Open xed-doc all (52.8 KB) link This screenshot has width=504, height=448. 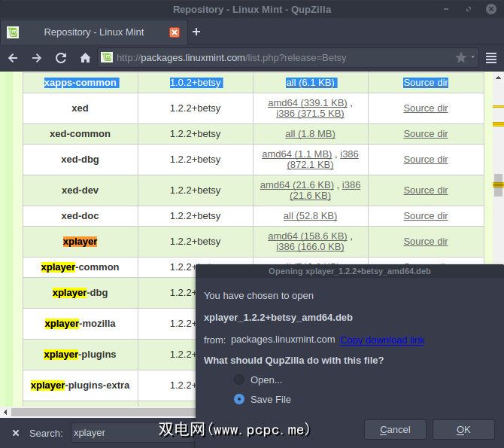pyautogui.click(x=310, y=216)
